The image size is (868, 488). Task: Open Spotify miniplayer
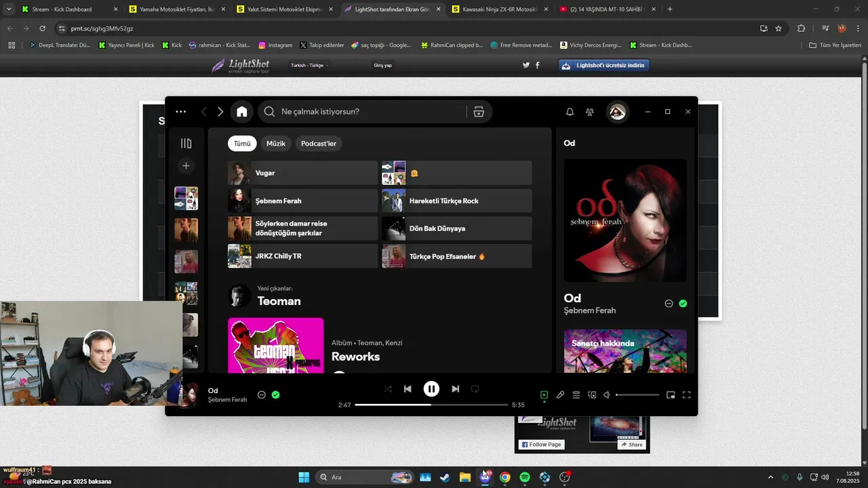671,395
